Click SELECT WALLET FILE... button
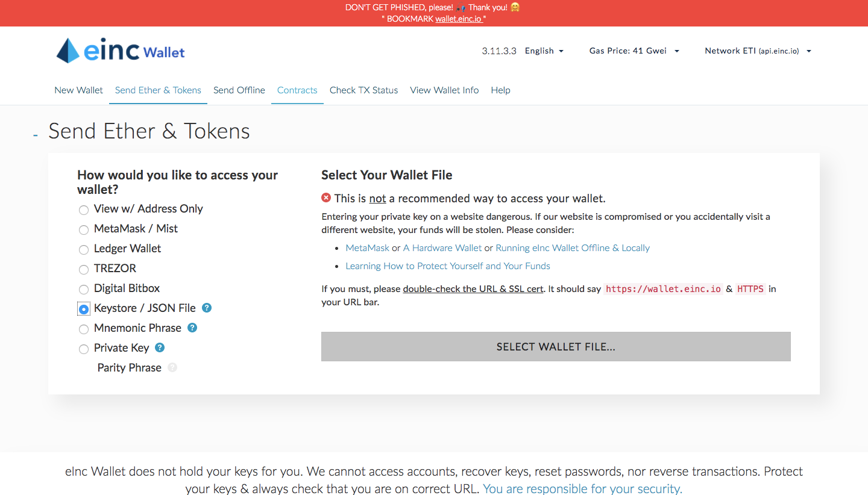 [x=556, y=347]
